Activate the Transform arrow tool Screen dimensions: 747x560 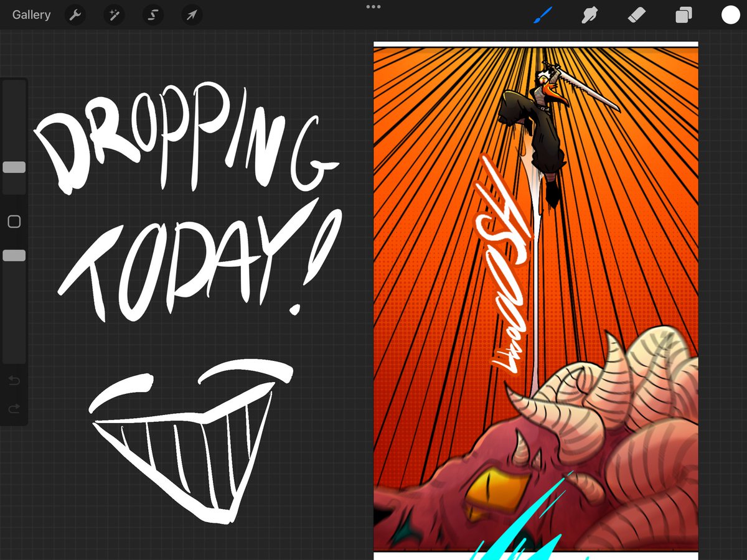pos(192,15)
